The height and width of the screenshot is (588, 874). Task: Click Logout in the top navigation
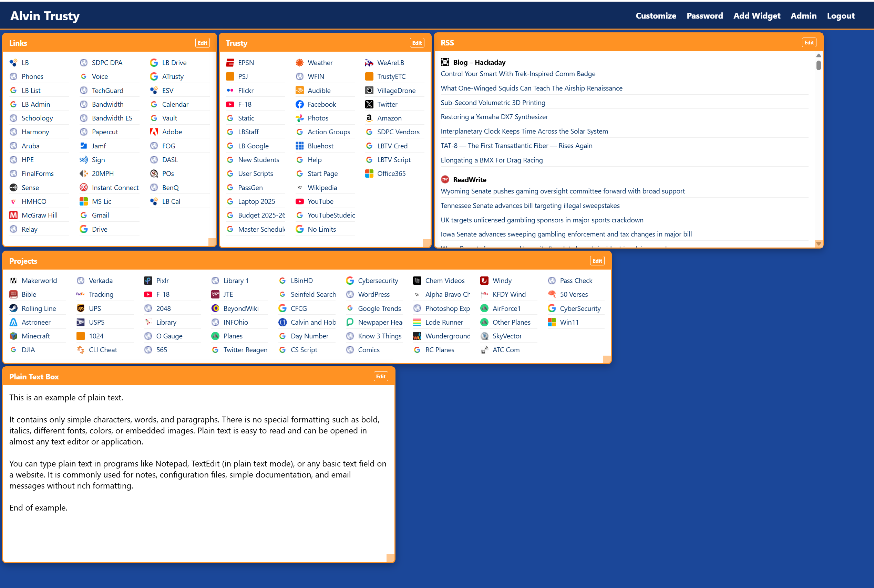(841, 16)
